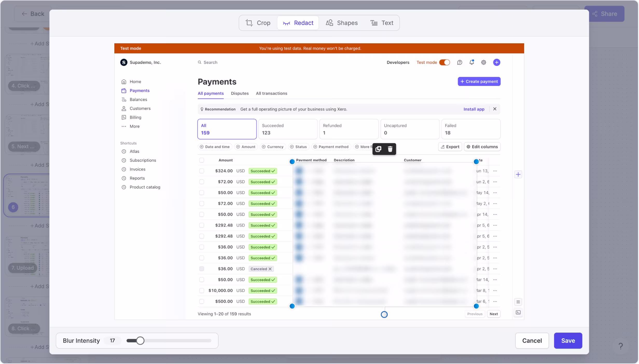Click the Share icon button
639x364 pixels.
604,14
